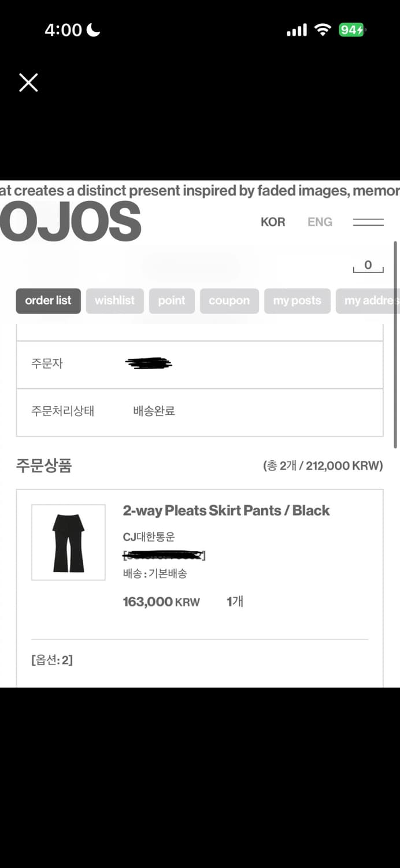Viewport: 400px width, 868px height.
Task: Expand the [옵션: 2] options section
Action: 51,660
